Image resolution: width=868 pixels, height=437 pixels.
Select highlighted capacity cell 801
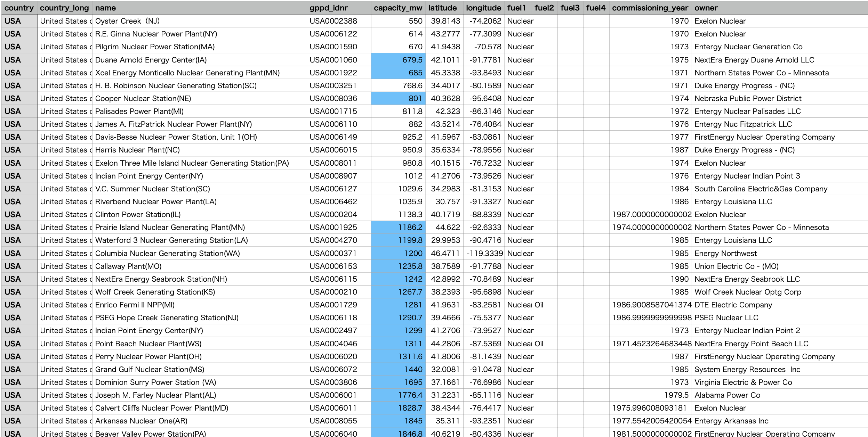pos(398,98)
